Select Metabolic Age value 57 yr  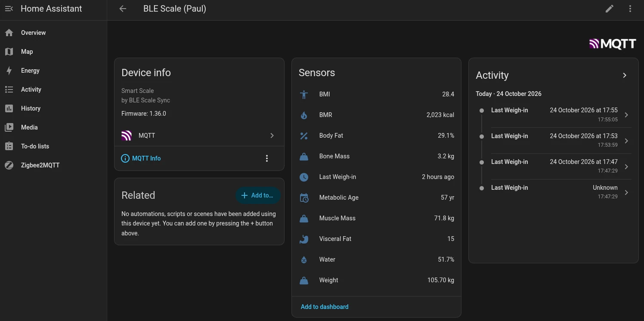tap(448, 198)
